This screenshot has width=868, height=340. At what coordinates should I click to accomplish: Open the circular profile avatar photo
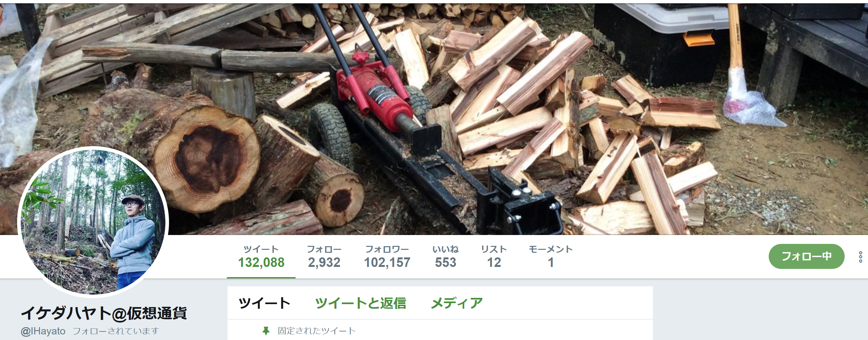[93, 222]
